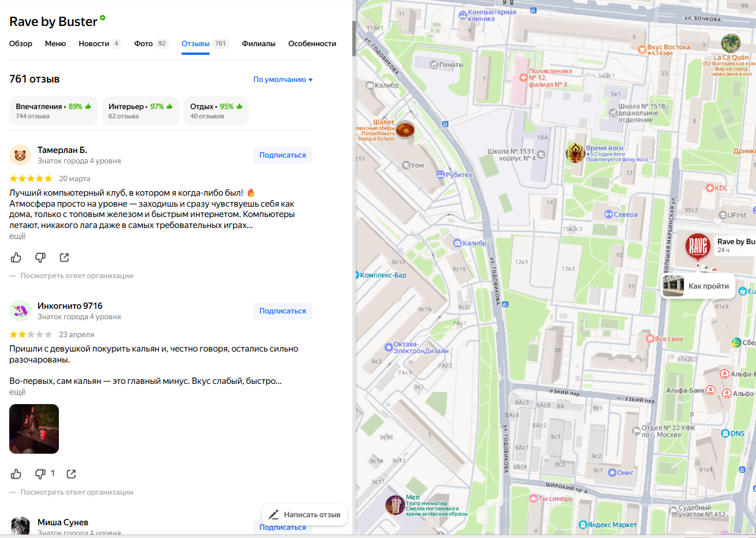The height and width of the screenshot is (538, 756).
Task: Click the Ты сияешь map icon
Action: click(x=534, y=498)
